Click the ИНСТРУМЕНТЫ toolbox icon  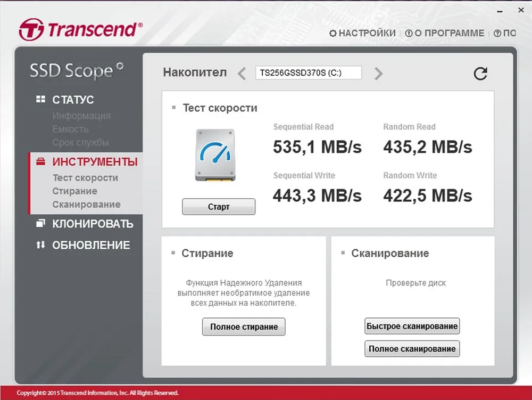coord(41,161)
